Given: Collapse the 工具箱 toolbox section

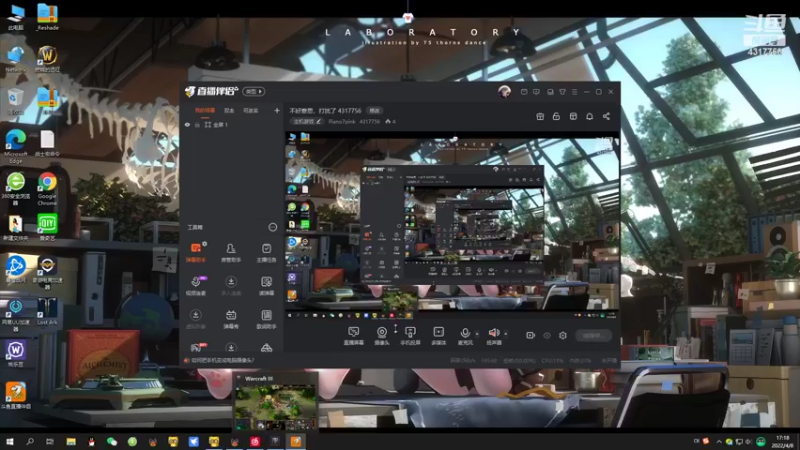Looking at the screenshot, I should pos(272,227).
